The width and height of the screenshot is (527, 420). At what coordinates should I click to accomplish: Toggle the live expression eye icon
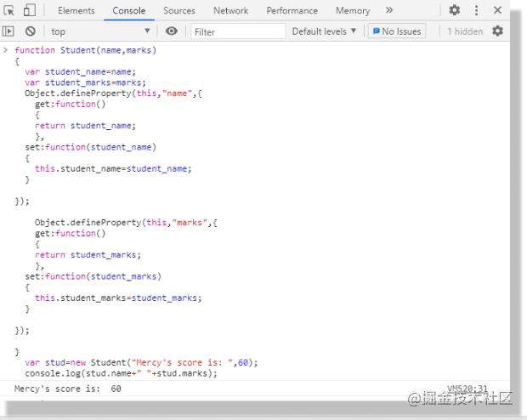point(172,31)
